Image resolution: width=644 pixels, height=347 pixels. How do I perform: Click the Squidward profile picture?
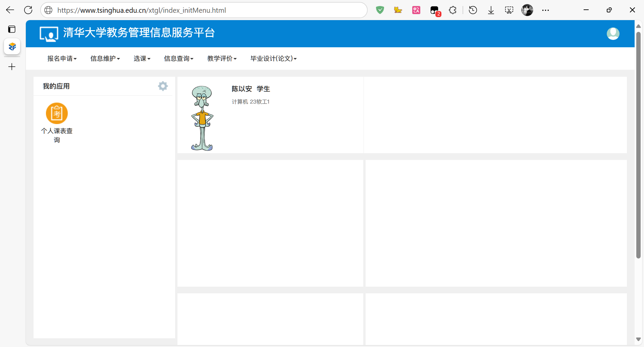point(202,118)
